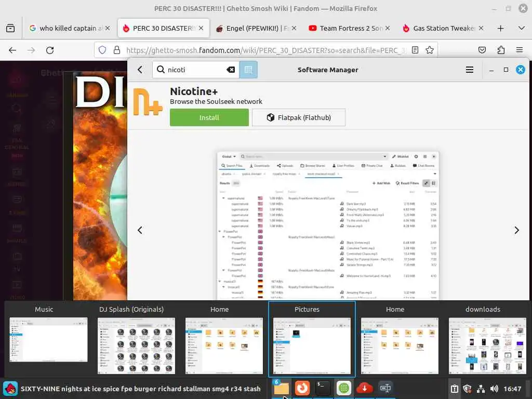Screen dimensions: 532x399
Task: Open the Firefox extensions menu
Action: [501, 50]
